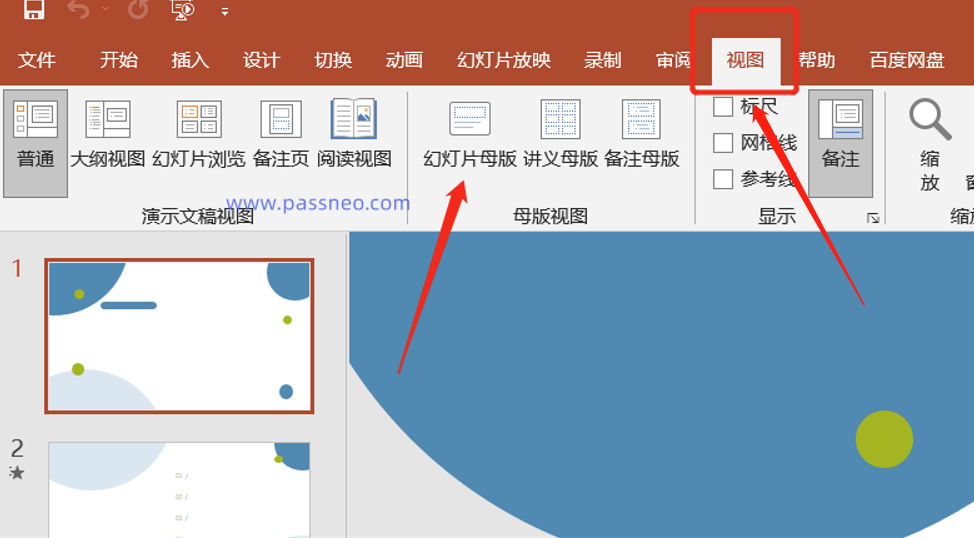Open the 幻灯片放映 tab
Image resolution: width=974 pixels, height=538 pixels.
click(504, 60)
